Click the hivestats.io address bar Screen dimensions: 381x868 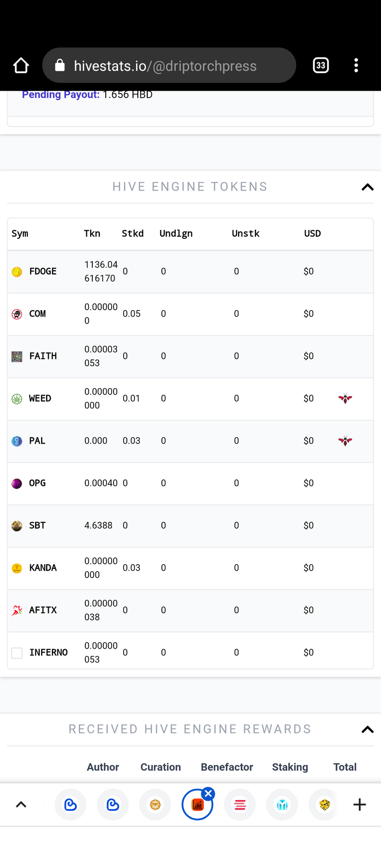169,66
